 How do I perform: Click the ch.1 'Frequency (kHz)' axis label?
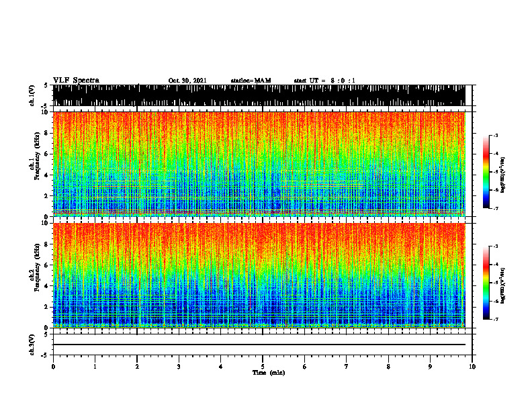38,156
